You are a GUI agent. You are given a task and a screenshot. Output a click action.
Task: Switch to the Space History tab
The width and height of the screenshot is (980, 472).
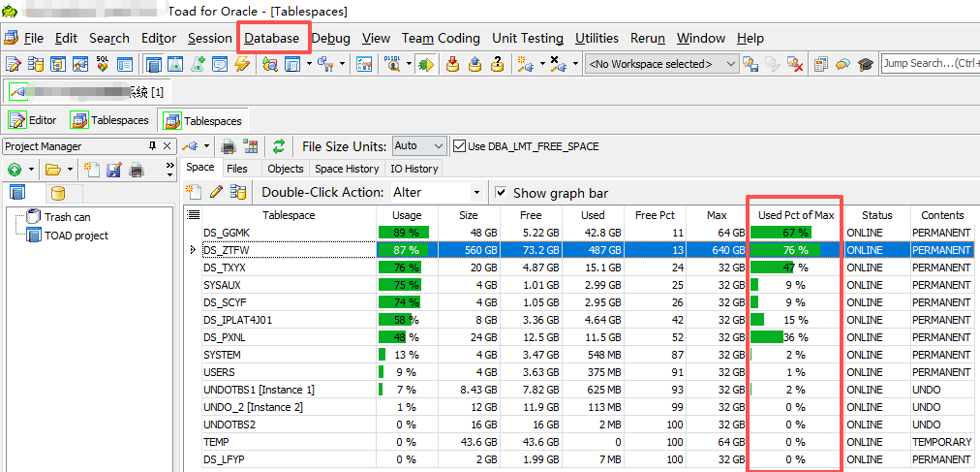(347, 169)
